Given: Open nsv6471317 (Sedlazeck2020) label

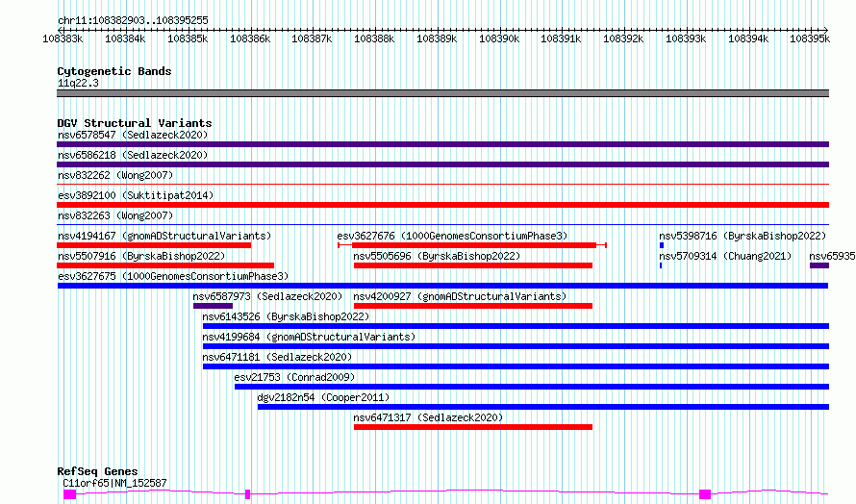Looking at the screenshot, I should pos(429,417).
